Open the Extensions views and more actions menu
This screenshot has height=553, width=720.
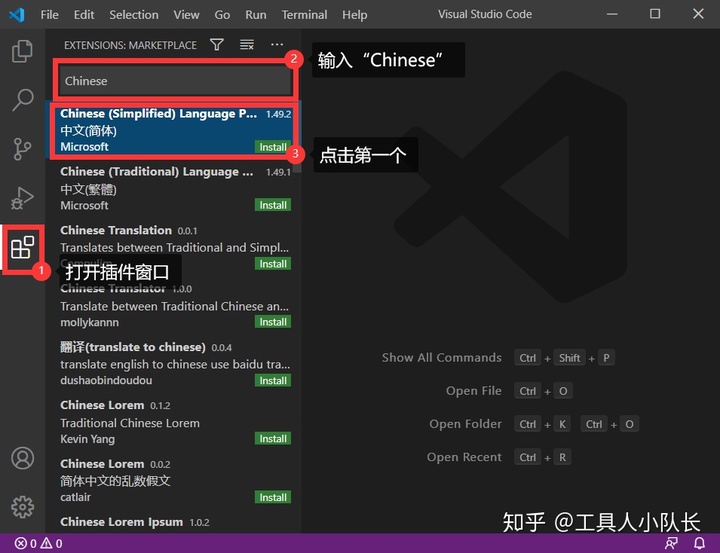(277, 45)
